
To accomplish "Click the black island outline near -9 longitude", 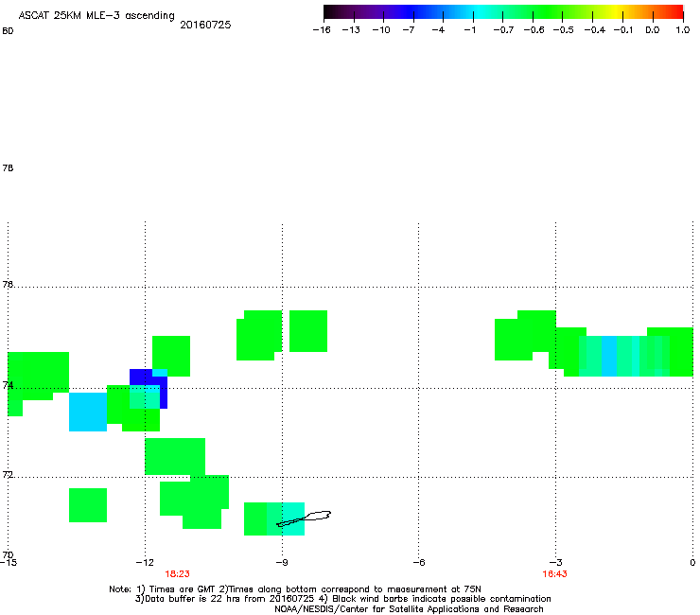I will (x=304, y=518).
